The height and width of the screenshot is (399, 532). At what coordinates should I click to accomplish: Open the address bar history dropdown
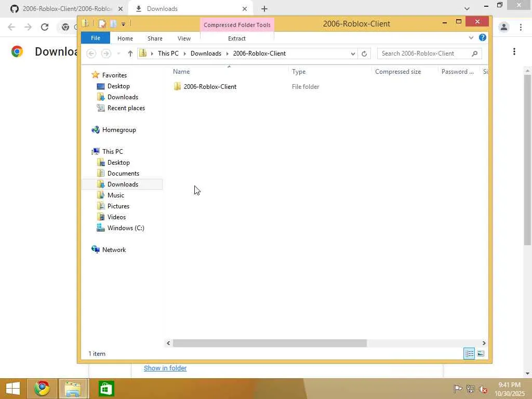pyautogui.click(x=353, y=54)
